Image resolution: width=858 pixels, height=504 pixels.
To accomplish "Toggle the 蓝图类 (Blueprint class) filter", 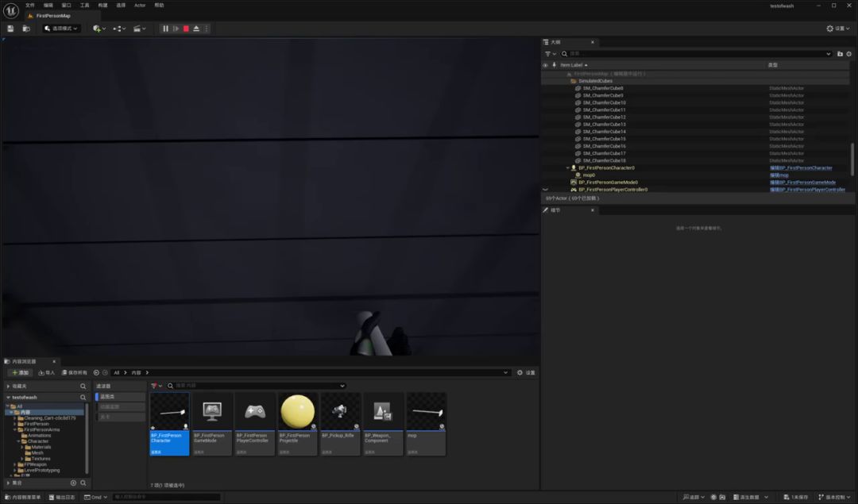I will click(108, 397).
